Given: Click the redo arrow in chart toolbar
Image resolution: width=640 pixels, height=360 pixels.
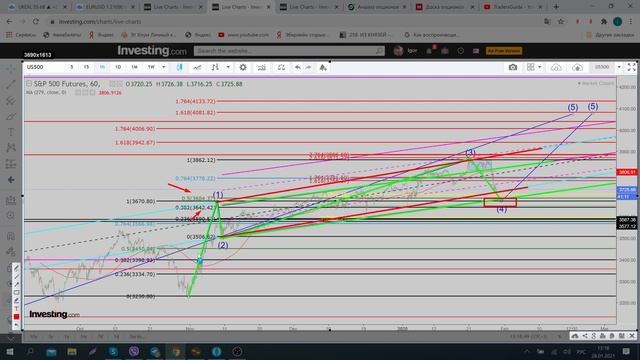Looking at the screenshot, I should click(309, 67).
